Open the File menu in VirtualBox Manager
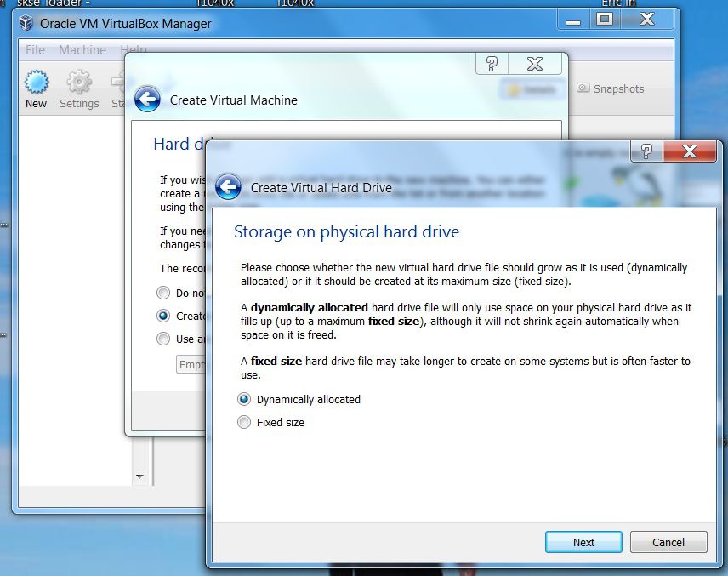 coord(35,49)
